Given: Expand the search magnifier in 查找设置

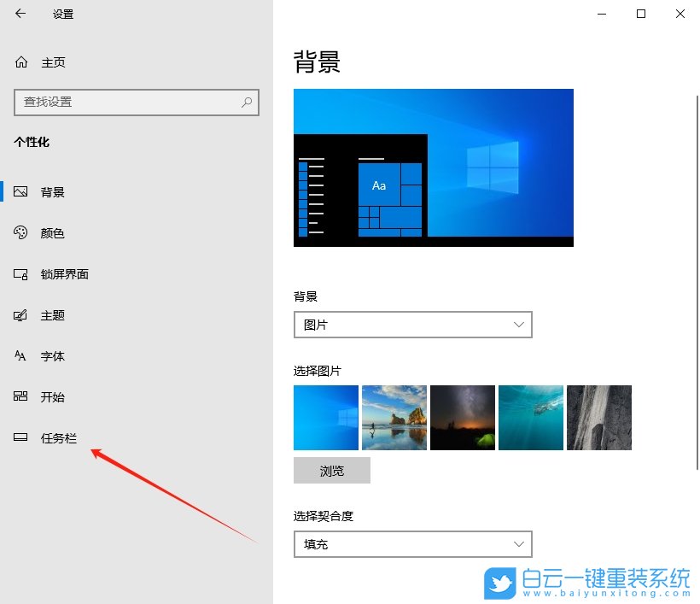Looking at the screenshot, I should 246,102.
